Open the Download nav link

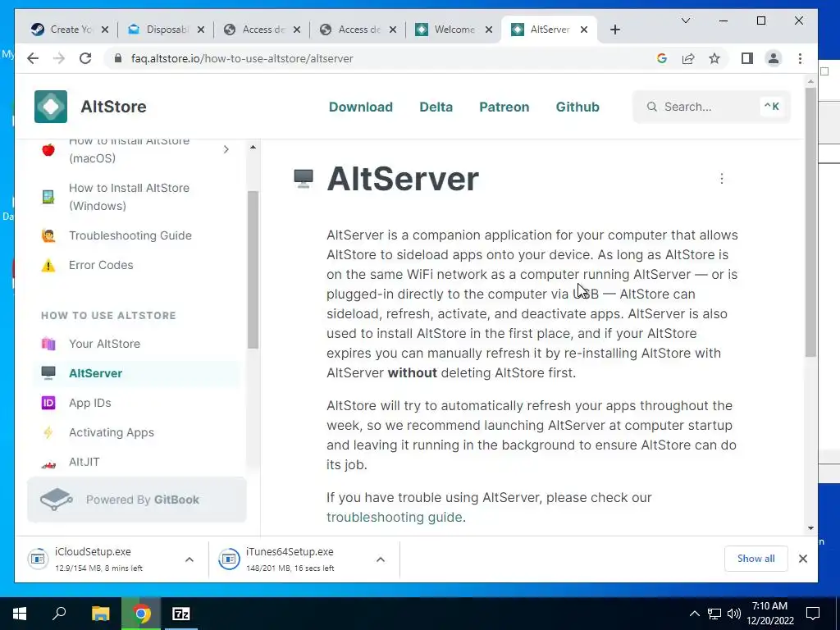pos(361,107)
